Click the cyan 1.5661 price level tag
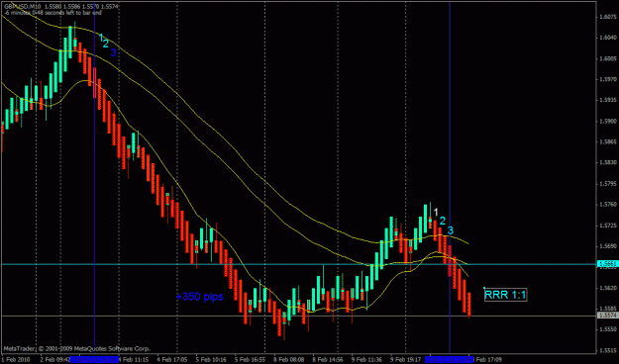 607,264
